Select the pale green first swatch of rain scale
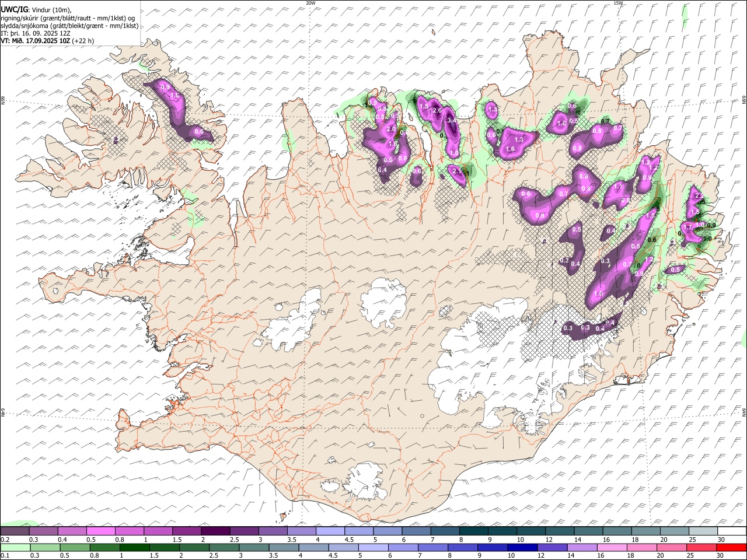 (15, 547)
